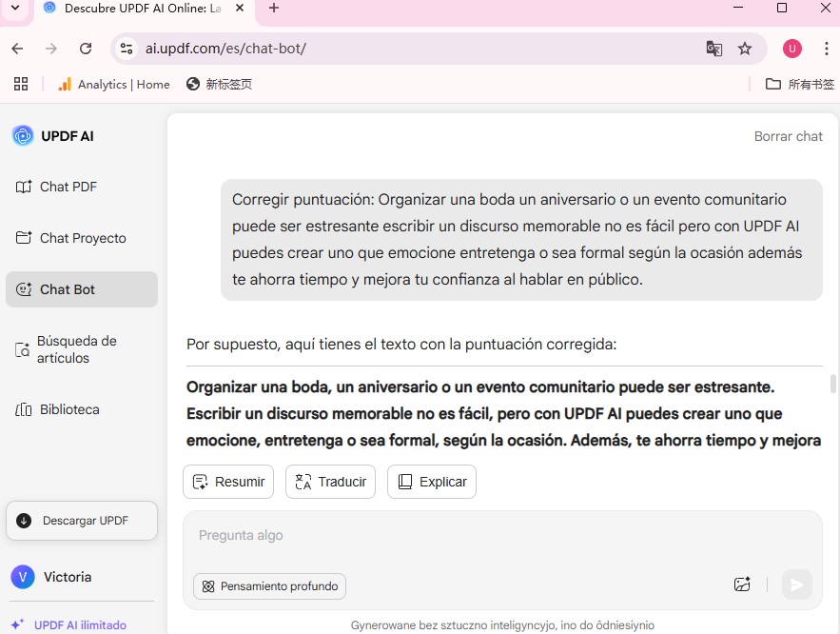The width and height of the screenshot is (840, 634).
Task: Click the Google Translate icon in the address bar
Action: [714, 49]
